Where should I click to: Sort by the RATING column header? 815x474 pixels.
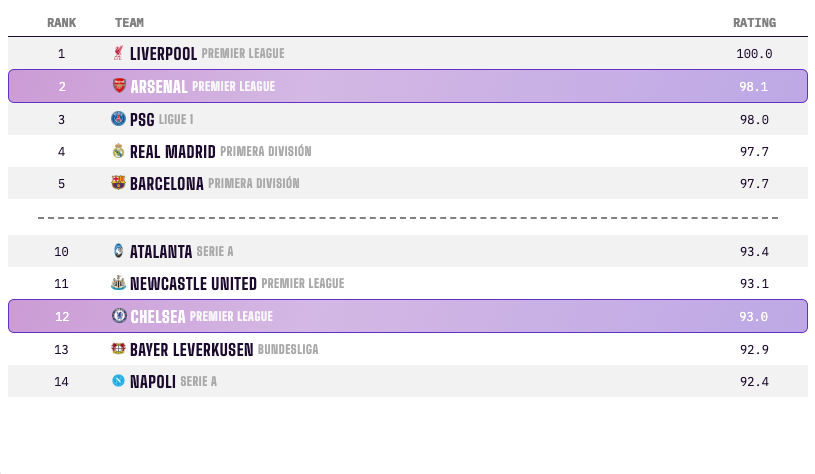click(x=754, y=23)
